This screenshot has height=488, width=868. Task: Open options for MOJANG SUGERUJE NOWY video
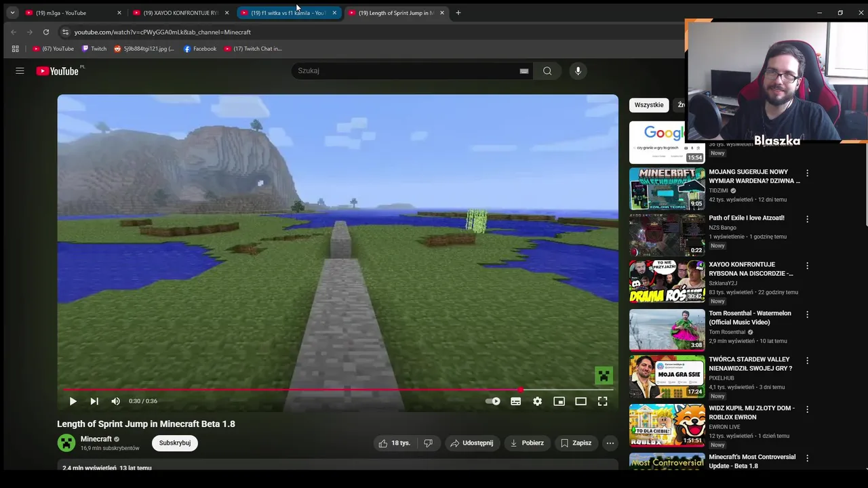point(807,174)
